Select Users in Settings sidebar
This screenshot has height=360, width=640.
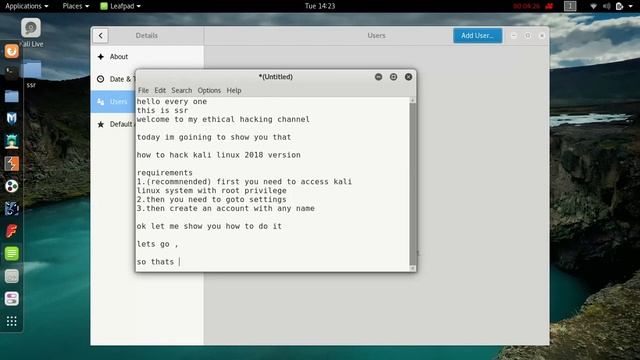point(113,102)
